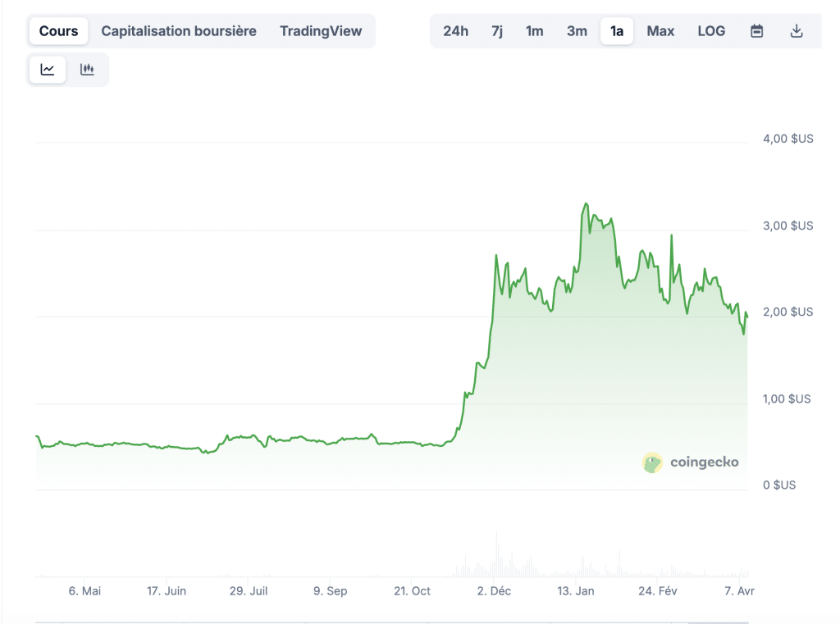Image resolution: width=840 pixels, height=624 pixels.
Task: Open the Capitalisation boursière tab
Action: (179, 31)
